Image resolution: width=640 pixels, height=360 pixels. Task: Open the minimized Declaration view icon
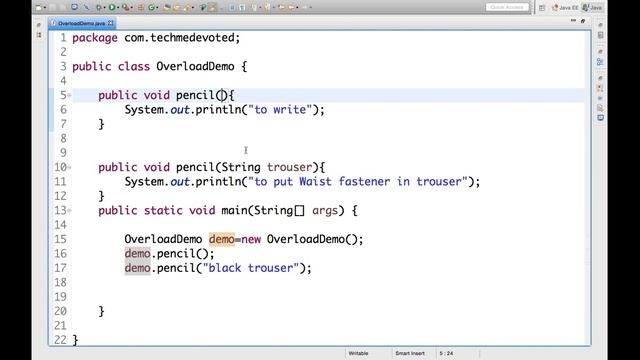tap(600, 108)
